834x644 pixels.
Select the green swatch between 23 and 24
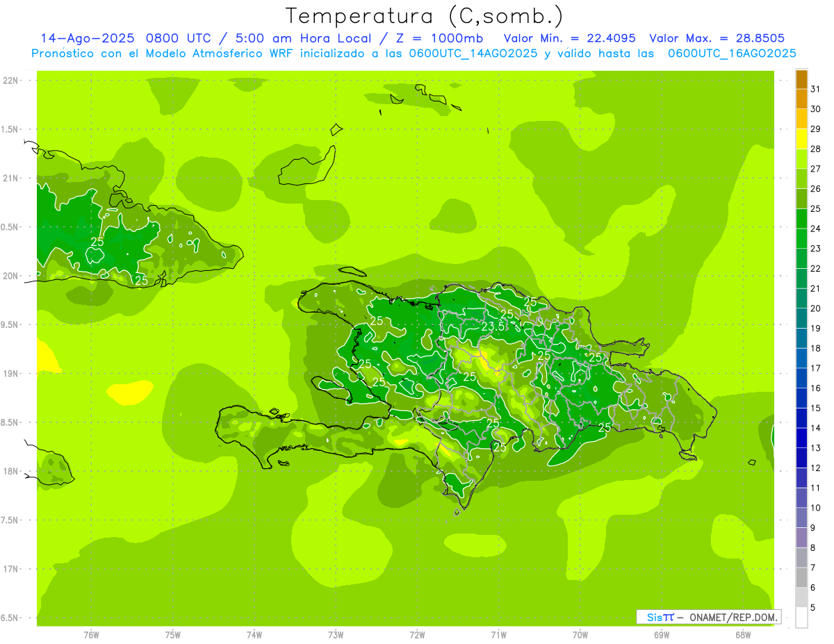point(801,238)
